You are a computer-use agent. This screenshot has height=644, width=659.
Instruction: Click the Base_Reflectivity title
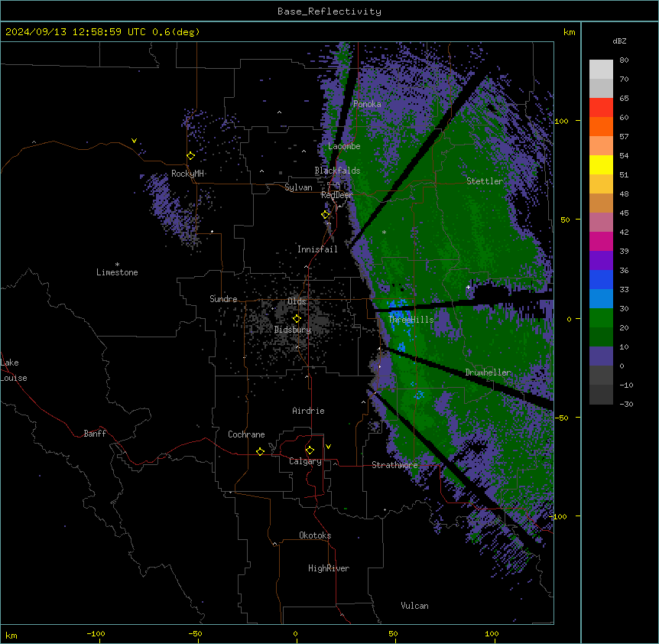[x=329, y=11]
